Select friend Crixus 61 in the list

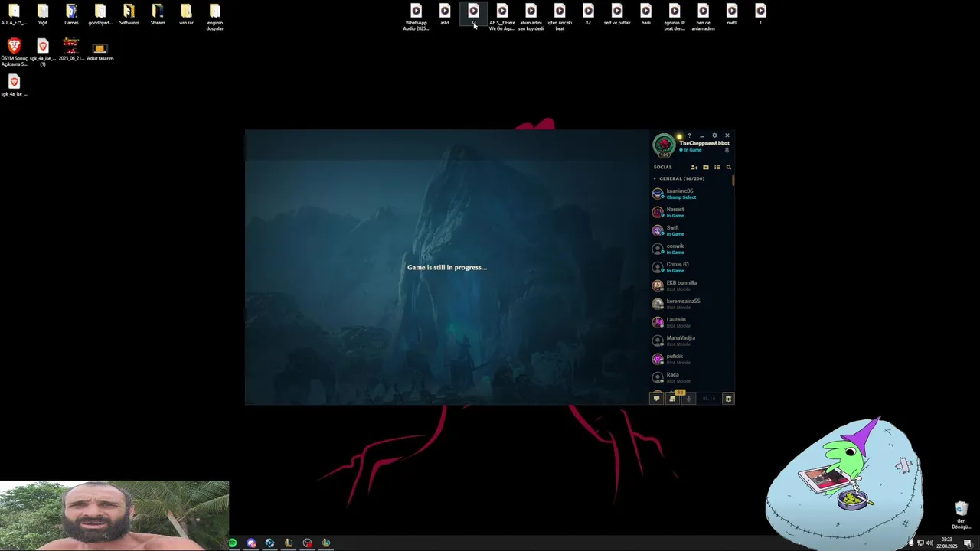point(691,267)
